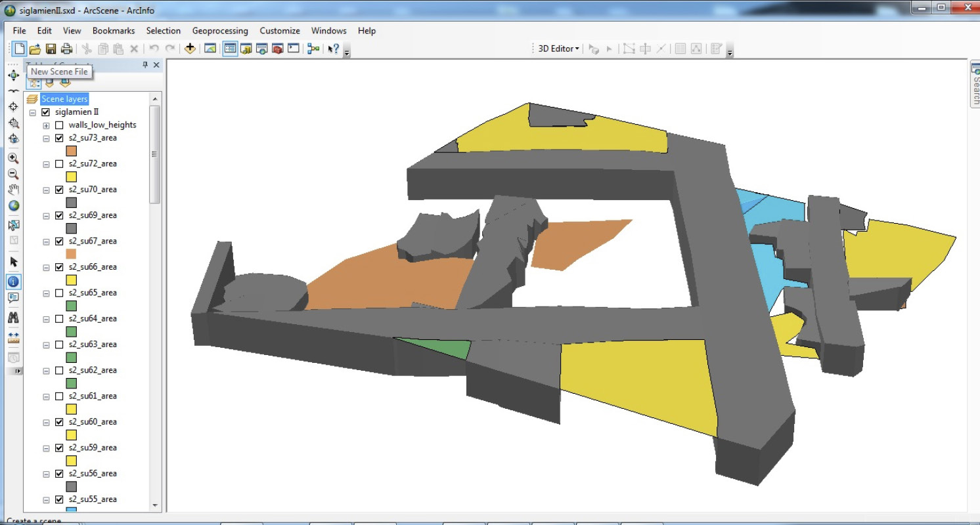
Task: Enable the s2_su72_area layer checkbox
Action: coord(59,164)
